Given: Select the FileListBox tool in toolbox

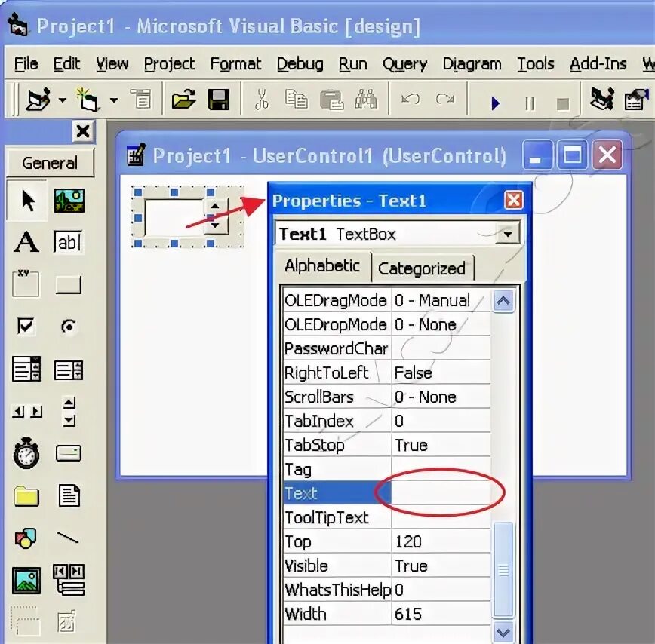Looking at the screenshot, I should [69, 495].
